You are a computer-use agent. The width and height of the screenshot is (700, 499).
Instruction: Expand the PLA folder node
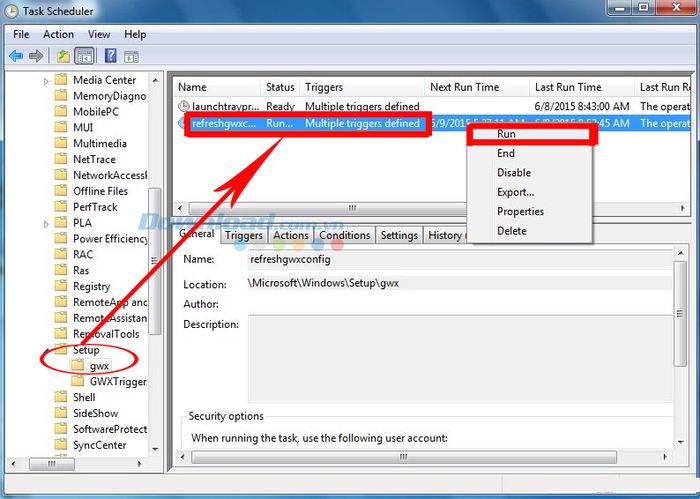click(46, 224)
